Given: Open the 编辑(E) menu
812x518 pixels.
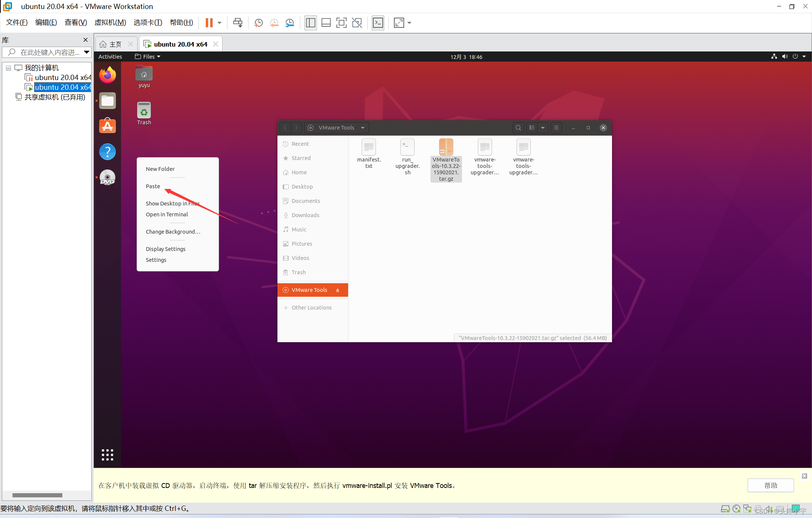Looking at the screenshot, I should click(46, 23).
